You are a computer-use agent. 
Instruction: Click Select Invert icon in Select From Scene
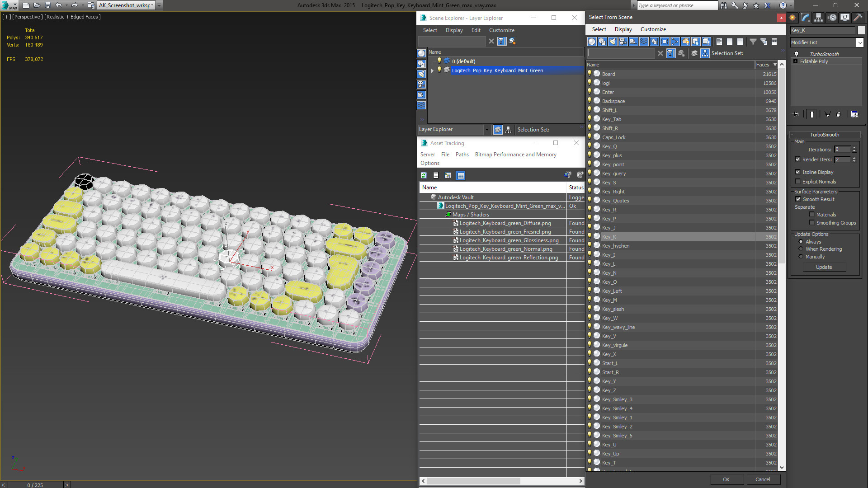740,42
